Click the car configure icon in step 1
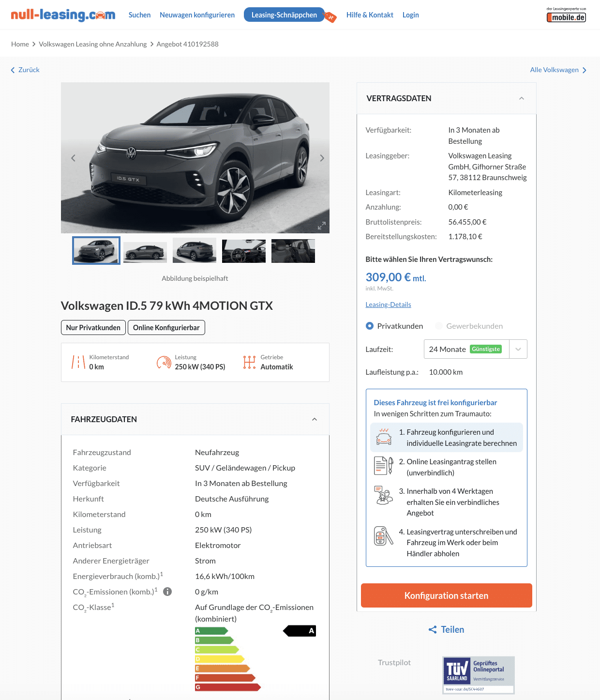The width and height of the screenshot is (600, 700). coord(384,437)
